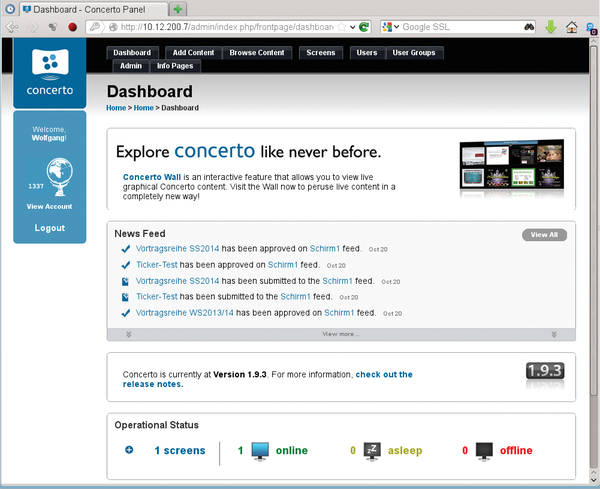600x489 pixels.
Task: Click the offline monitor icon
Action: click(484, 451)
